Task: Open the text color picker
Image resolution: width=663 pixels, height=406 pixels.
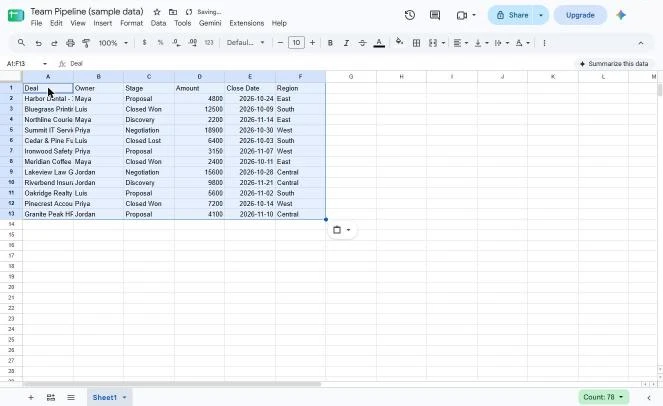Action: click(379, 43)
